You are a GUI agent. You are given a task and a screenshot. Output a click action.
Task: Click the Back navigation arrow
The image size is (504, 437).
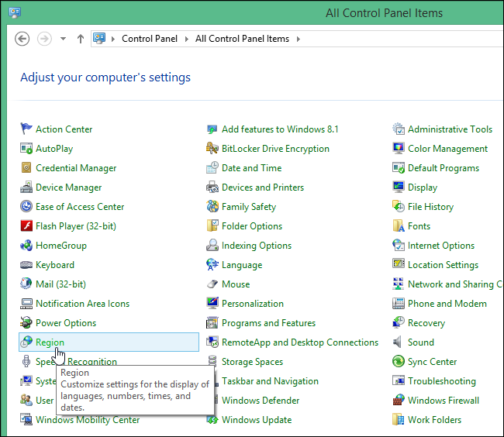point(22,39)
